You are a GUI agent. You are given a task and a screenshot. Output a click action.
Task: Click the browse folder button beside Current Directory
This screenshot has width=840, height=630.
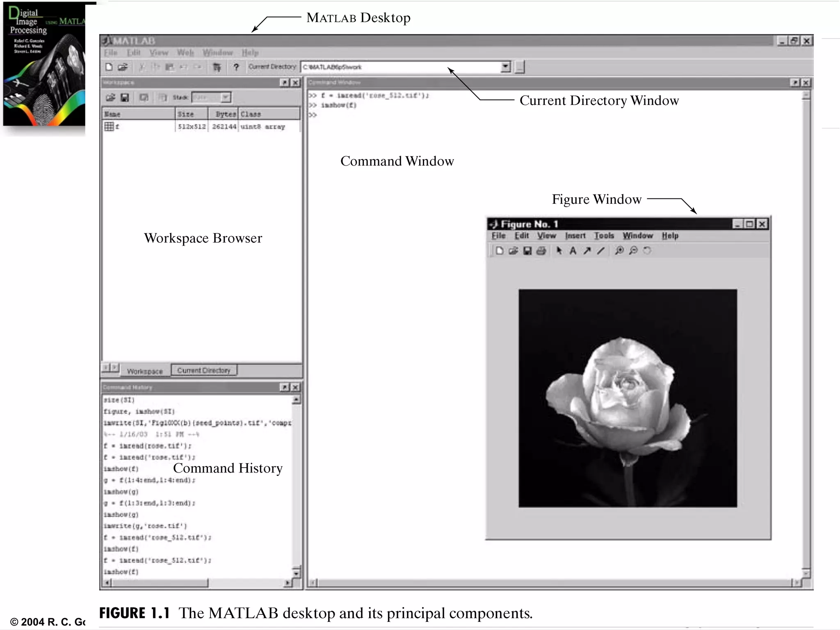pos(520,67)
